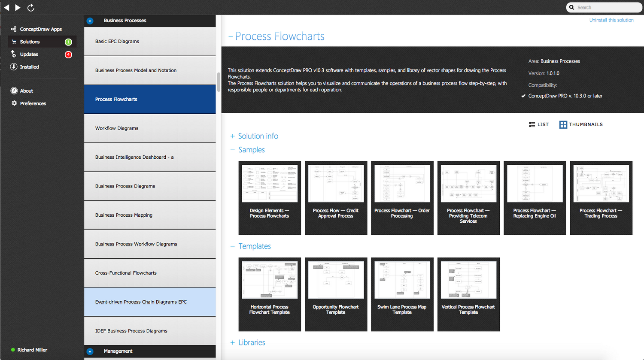Screen dimensions: 644x360
Task: Click the Installed download circle icon
Action: point(14,67)
